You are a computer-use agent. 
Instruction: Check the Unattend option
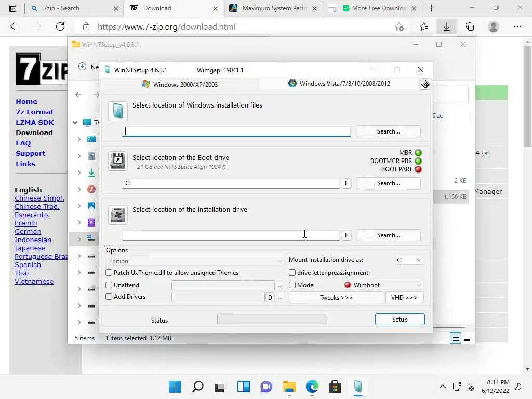109,285
